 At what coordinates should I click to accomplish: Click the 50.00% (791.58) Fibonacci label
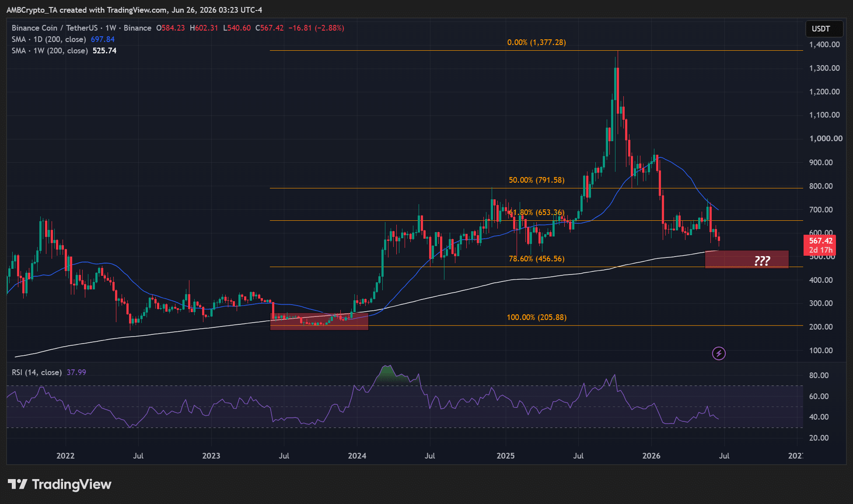(536, 180)
